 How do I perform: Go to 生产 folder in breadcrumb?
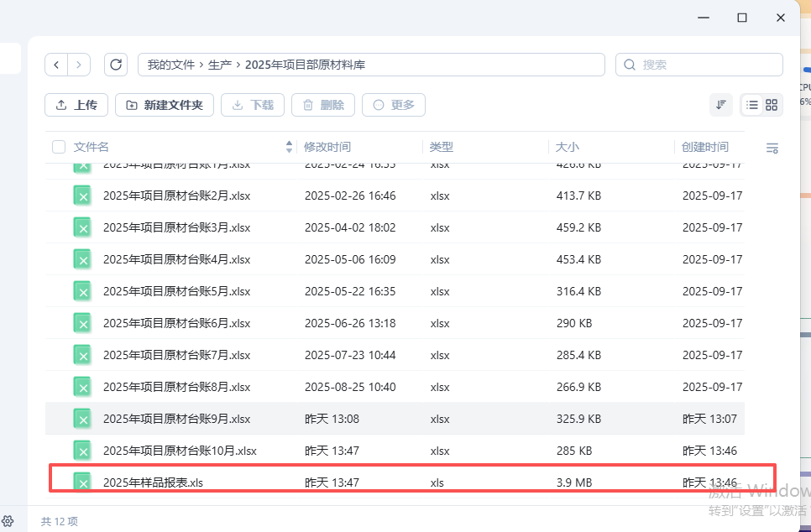click(220, 65)
